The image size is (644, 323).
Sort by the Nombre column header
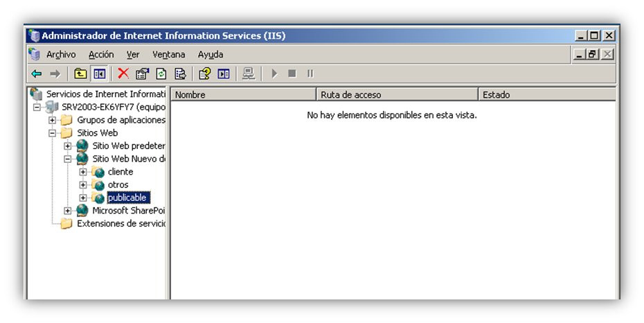coord(243,94)
